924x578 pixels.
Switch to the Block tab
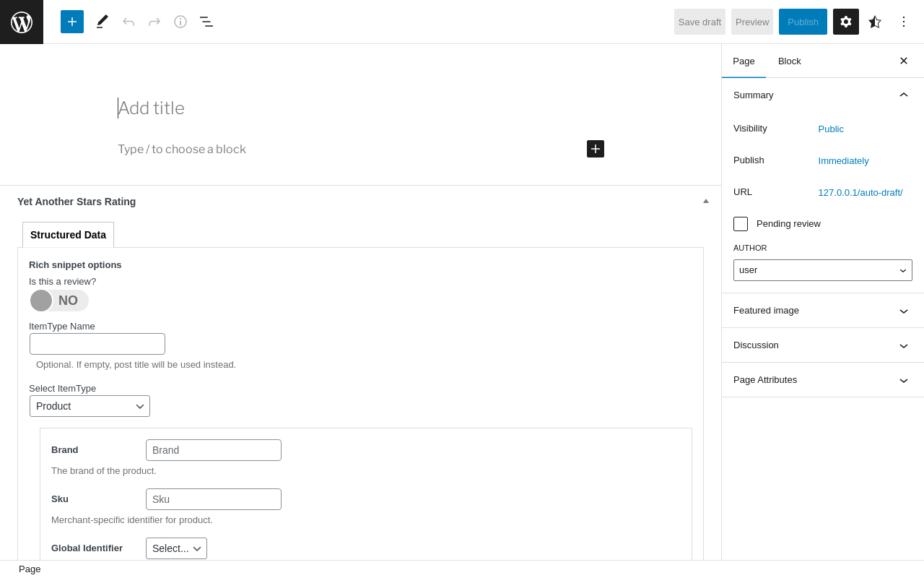[790, 61]
